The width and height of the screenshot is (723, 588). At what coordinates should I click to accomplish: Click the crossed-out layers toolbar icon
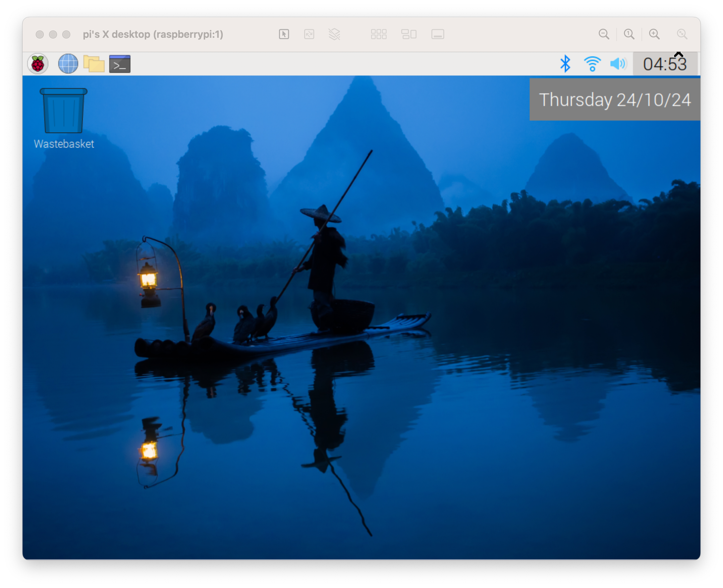pyautogui.click(x=334, y=34)
